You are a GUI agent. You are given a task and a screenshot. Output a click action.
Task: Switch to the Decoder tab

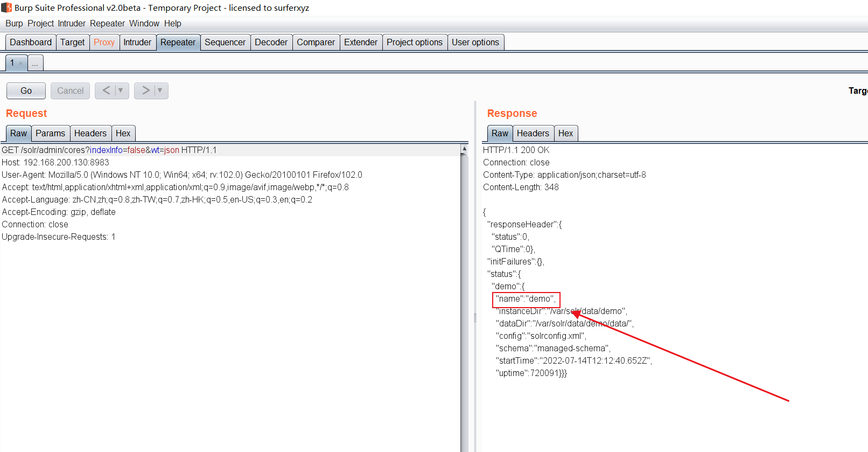pos(271,42)
